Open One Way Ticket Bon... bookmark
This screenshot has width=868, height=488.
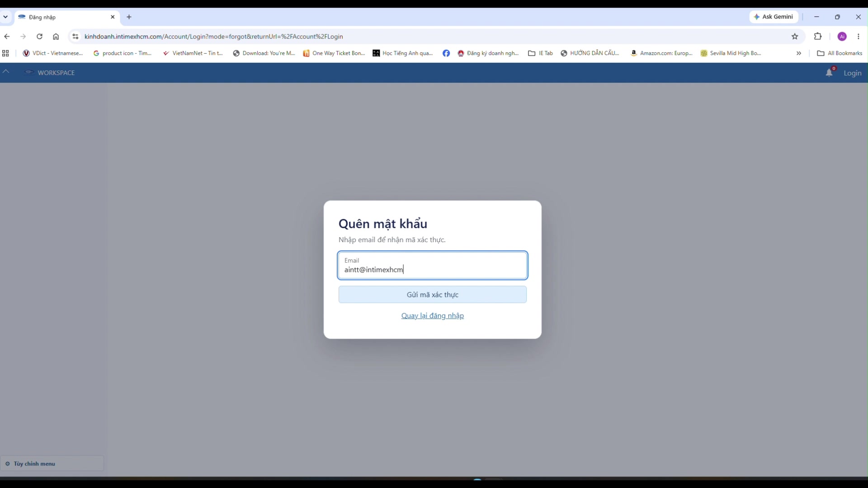point(334,53)
